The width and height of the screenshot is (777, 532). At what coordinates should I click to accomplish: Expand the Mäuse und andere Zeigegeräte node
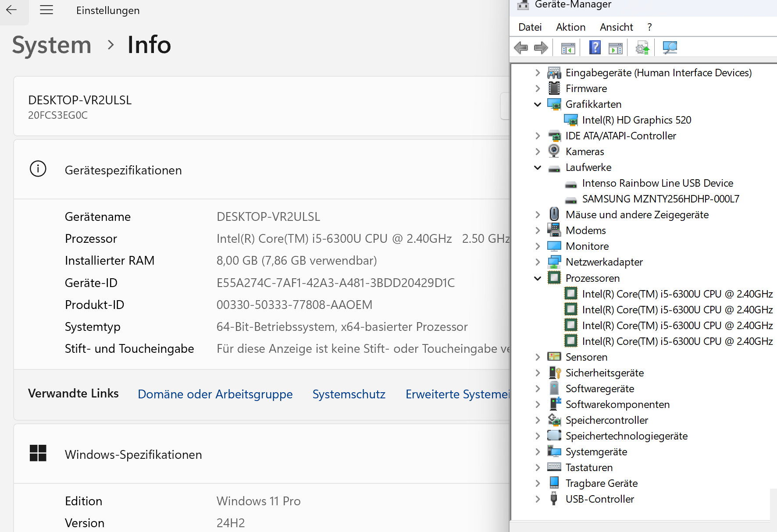click(538, 215)
